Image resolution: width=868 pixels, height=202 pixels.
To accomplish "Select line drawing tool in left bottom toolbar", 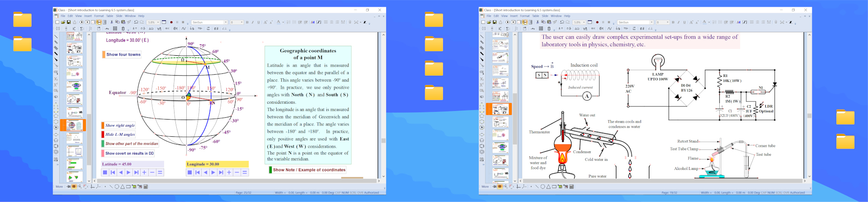I will tap(111, 187).
